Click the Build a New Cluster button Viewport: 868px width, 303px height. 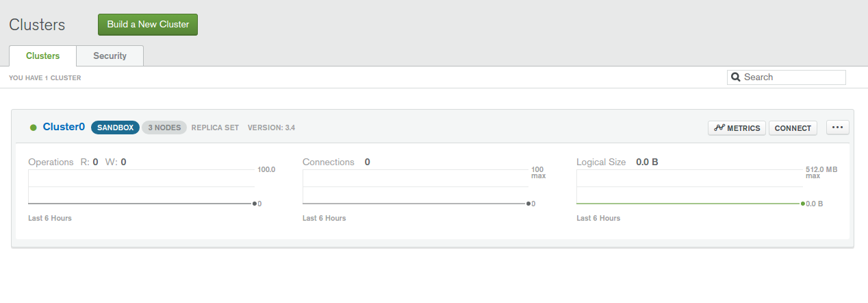coord(147,24)
